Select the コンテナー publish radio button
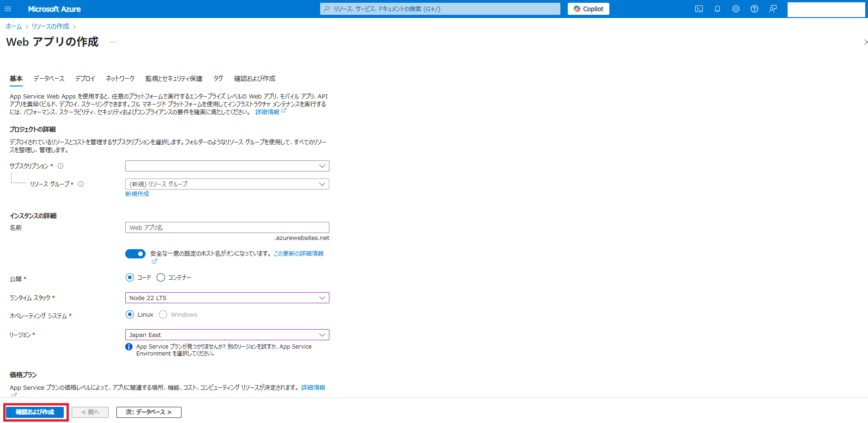 [x=161, y=277]
